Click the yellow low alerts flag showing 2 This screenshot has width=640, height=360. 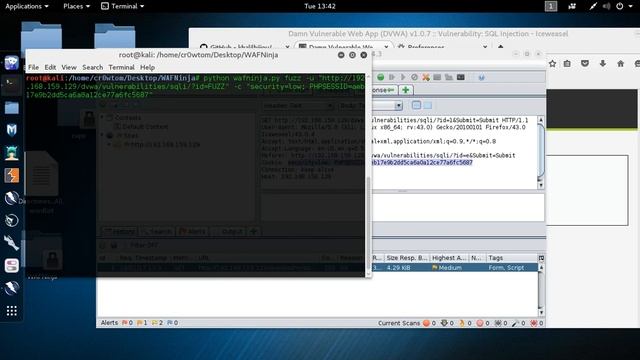pos(155,322)
